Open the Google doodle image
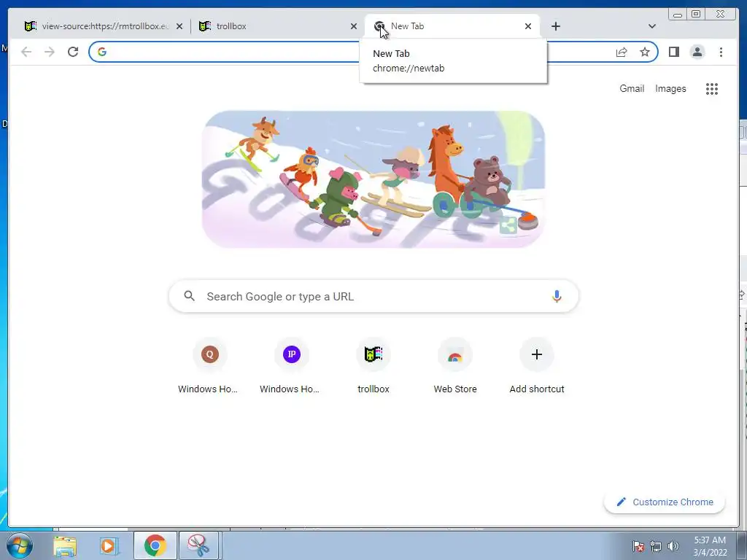Screen dimensions: 747x560 coord(373,179)
